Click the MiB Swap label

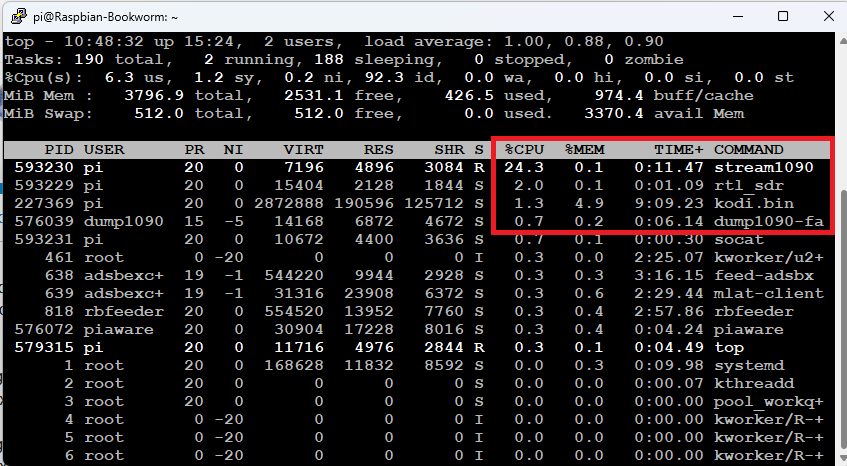tap(48, 113)
